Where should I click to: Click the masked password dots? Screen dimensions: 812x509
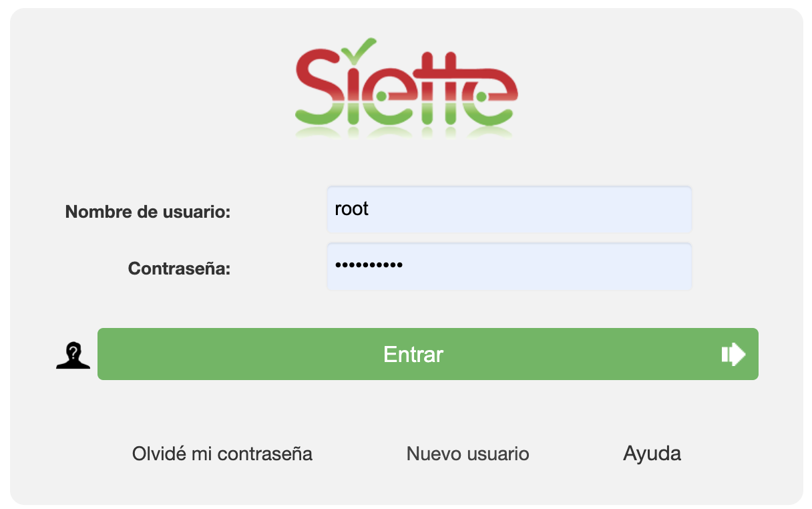369,266
